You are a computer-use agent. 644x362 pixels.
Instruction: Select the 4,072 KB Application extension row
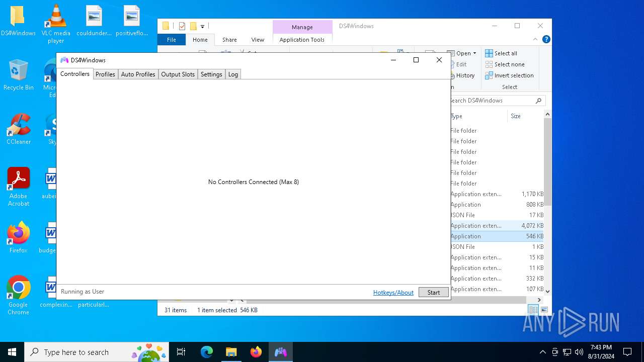tap(497, 226)
